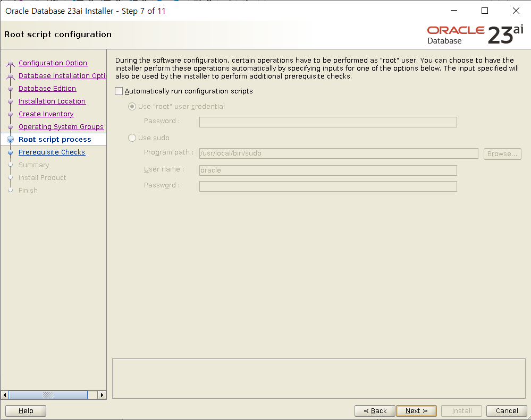Close the Oracle installer window

(x=516, y=11)
